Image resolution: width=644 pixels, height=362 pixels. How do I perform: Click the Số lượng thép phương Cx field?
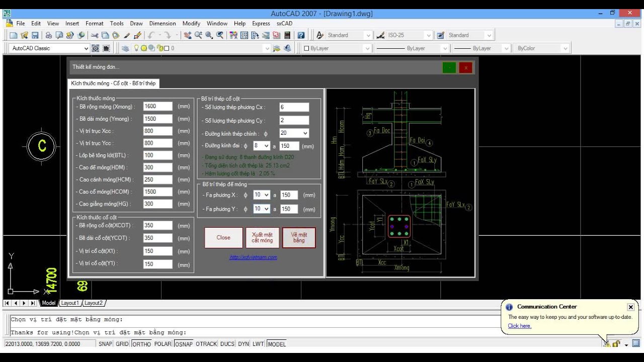(x=294, y=107)
